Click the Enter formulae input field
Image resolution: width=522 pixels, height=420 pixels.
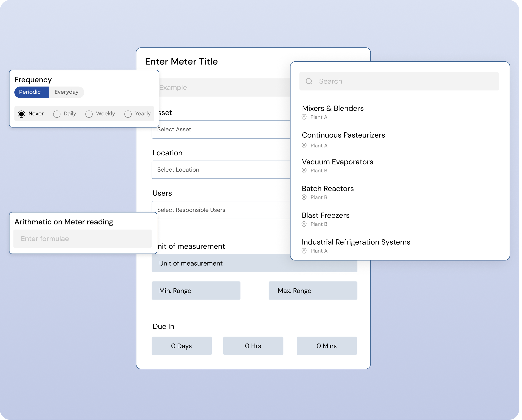pos(82,239)
